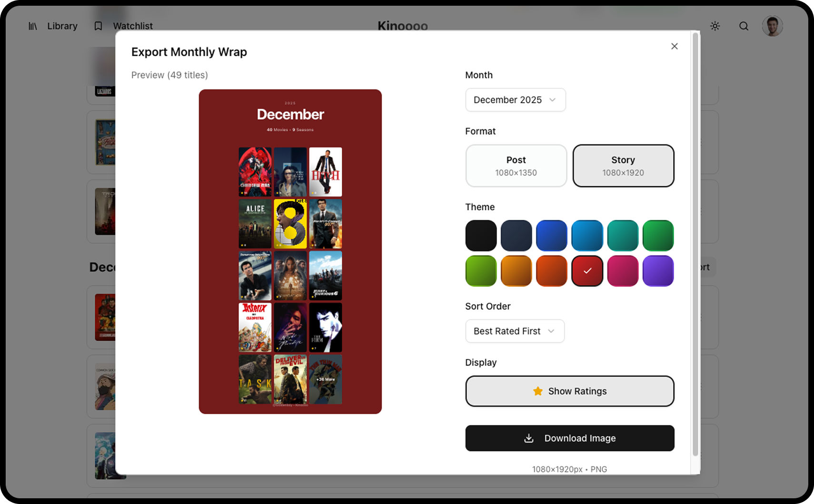Click the Export Monthly Wrap title
This screenshot has height=504, width=814.
point(189,52)
